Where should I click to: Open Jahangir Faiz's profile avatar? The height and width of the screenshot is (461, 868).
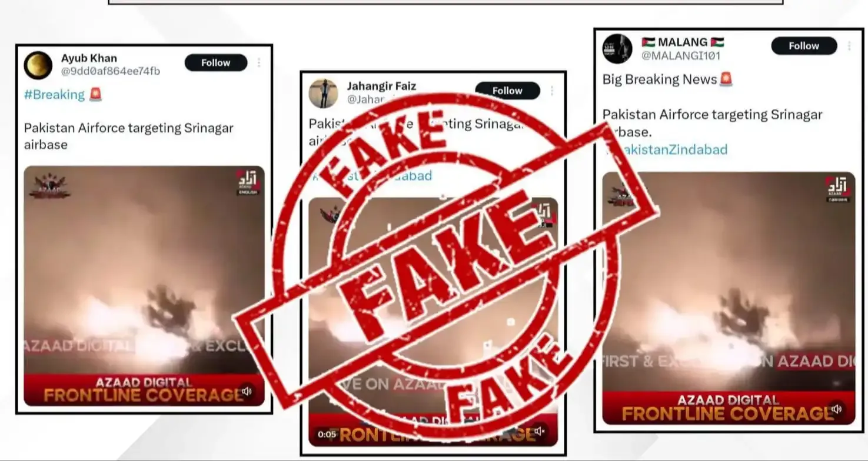coord(324,93)
